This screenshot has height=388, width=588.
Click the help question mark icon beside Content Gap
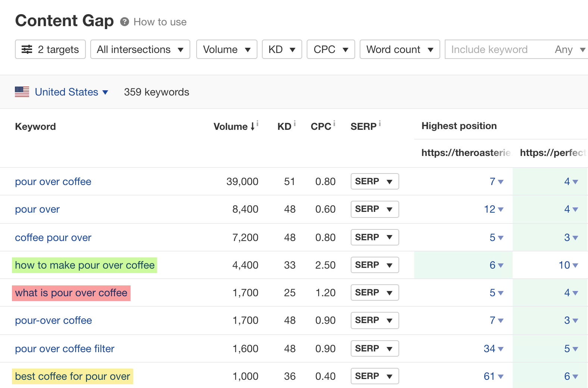[125, 22]
